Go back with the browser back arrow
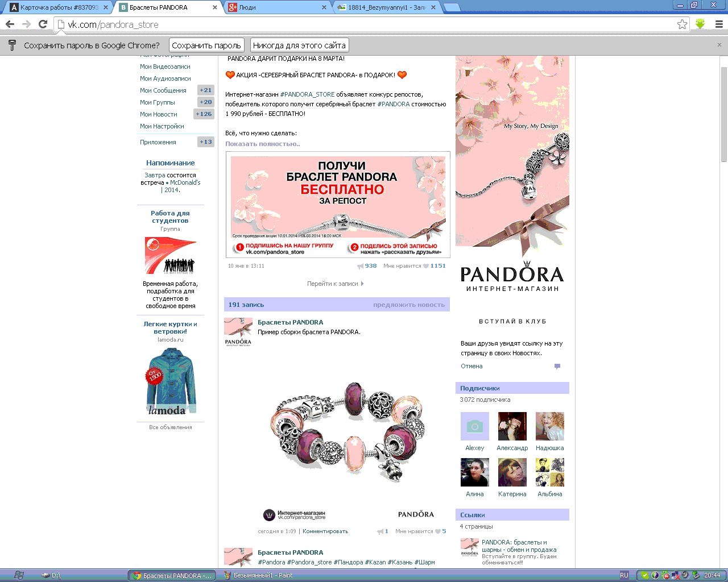The width and height of the screenshot is (728, 582). [10, 24]
